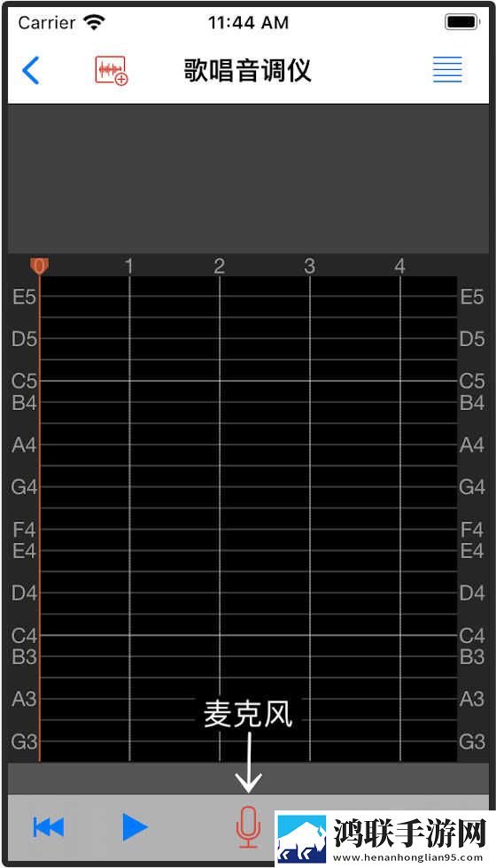Select the right A3 pitch label
496x868 pixels.
pyautogui.click(x=472, y=699)
